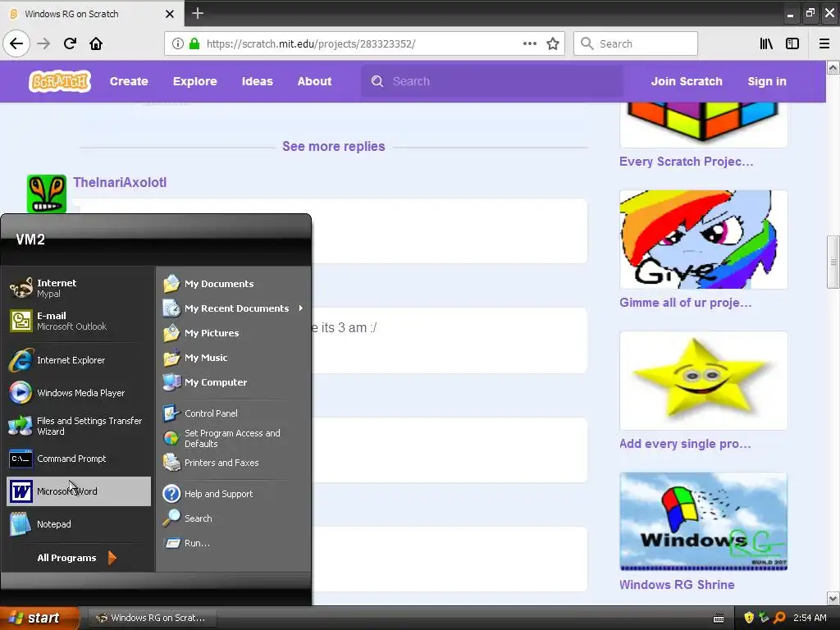Close the Windows RG on Scratch tab
This screenshot has height=630, width=840.
pyautogui.click(x=170, y=14)
